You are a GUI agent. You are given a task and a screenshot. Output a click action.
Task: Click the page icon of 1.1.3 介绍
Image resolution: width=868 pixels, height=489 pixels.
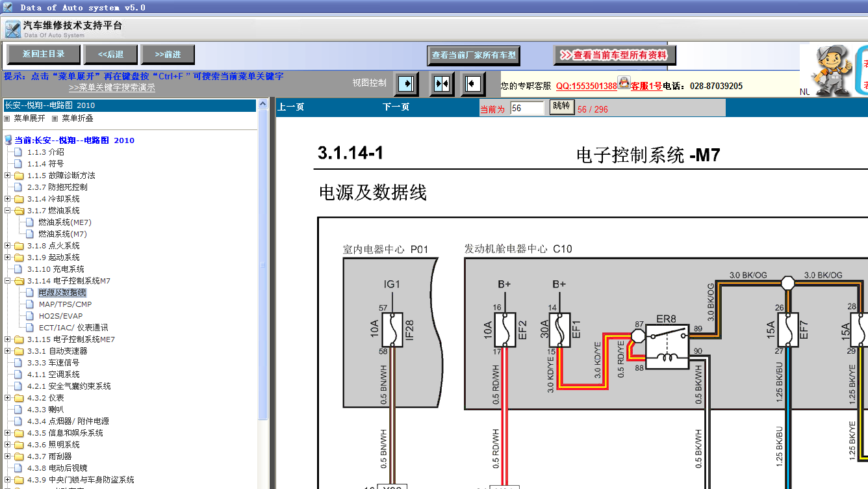click(18, 152)
